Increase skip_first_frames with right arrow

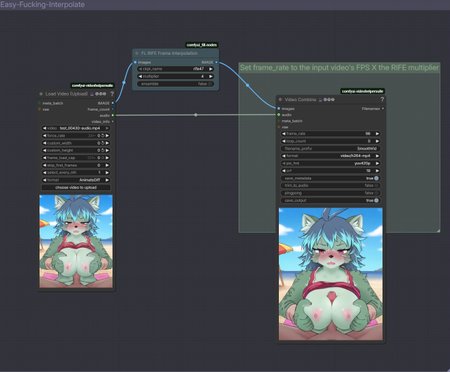(107, 165)
